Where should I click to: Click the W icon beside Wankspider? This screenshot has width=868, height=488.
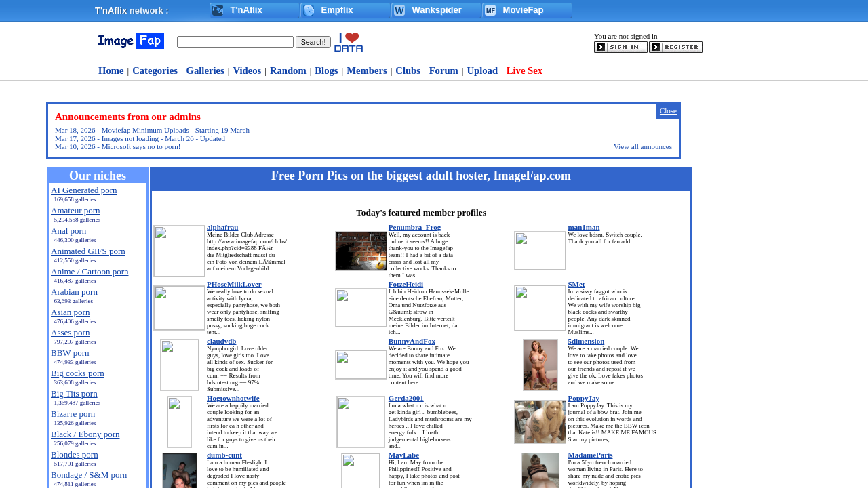pyautogui.click(x=399, y=10)
